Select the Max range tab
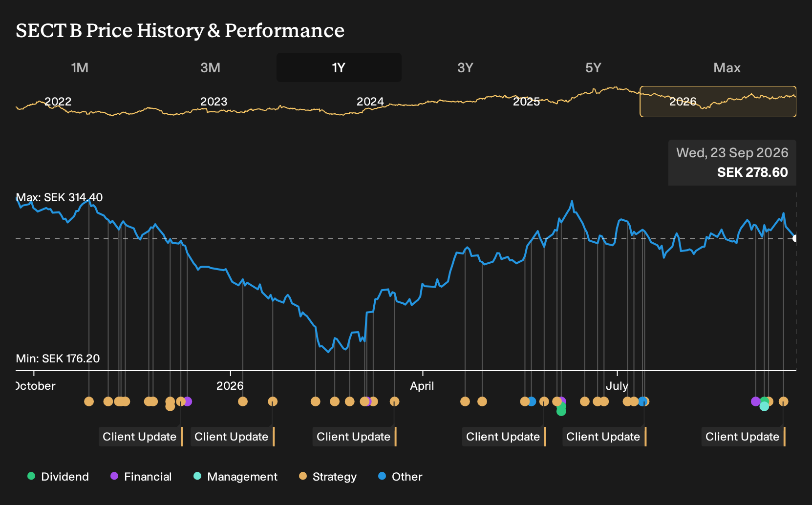812x505 pixels. click(x=727, y=67)
